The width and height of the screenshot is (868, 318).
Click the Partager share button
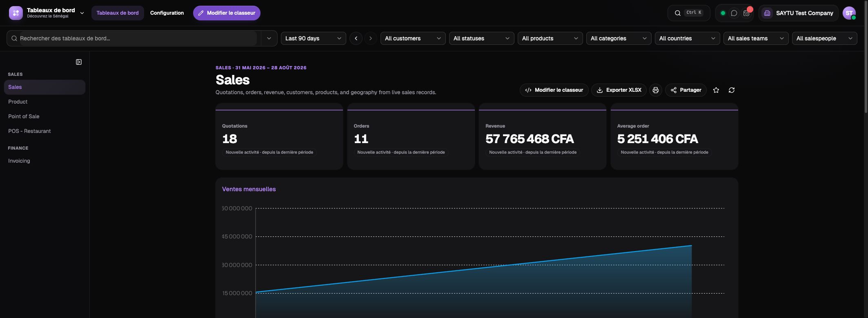pos(686,90)
